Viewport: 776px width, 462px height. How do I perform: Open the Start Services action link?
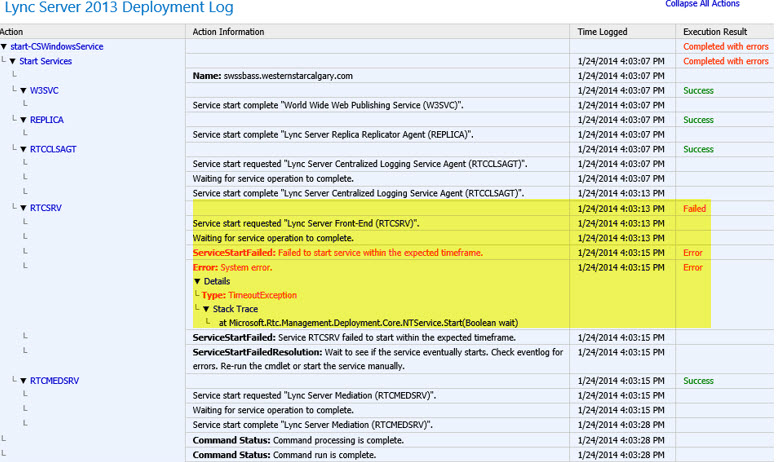point(46,61)
